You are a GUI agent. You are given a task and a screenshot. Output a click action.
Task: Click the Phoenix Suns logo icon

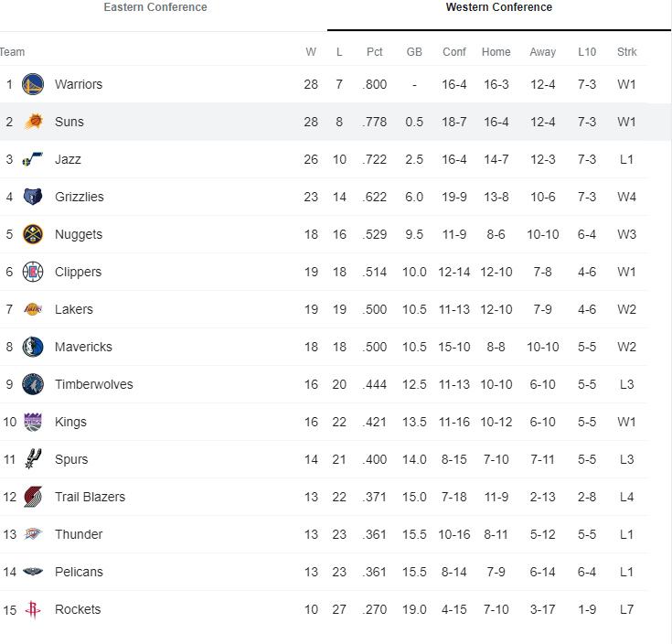[x=33, y=122]
